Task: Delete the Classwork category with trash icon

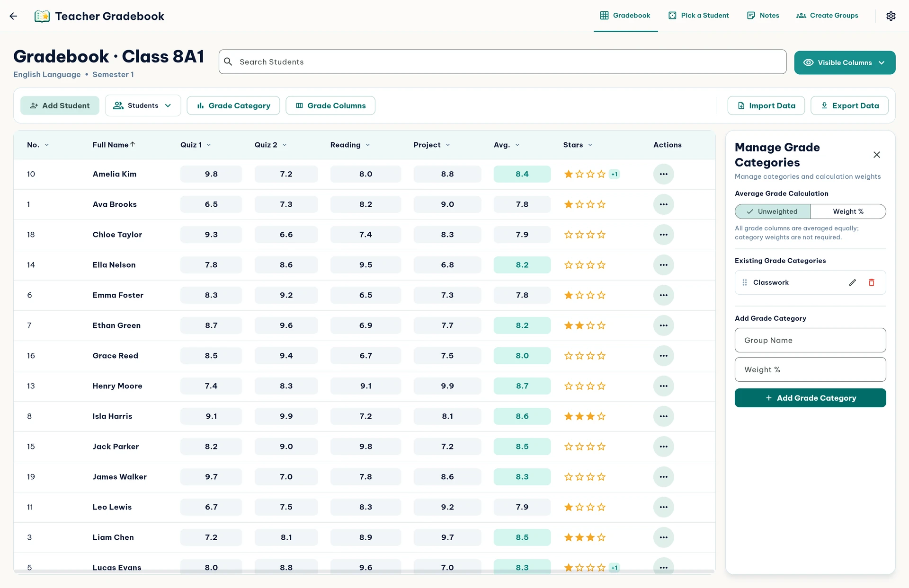Action: point(872,282)
